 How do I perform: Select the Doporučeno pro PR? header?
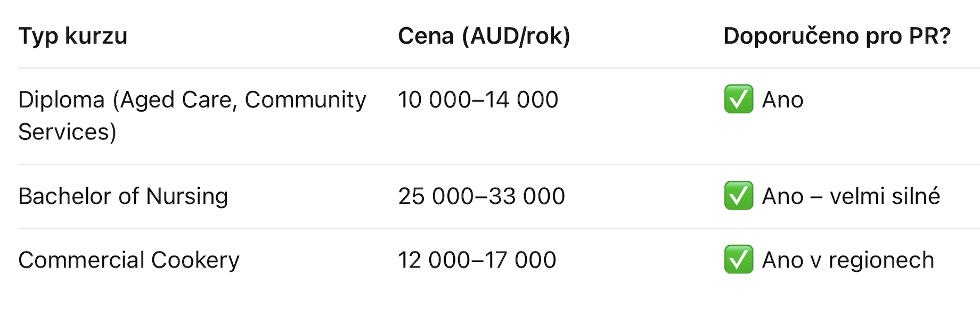tap(837, 36)
